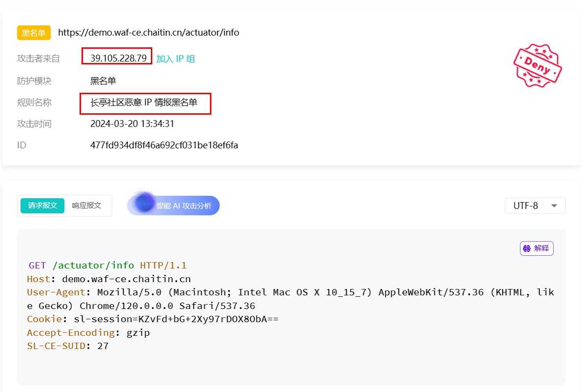
Task: Click the brain icon in 解释 button
Action: (x=526, y=248)
